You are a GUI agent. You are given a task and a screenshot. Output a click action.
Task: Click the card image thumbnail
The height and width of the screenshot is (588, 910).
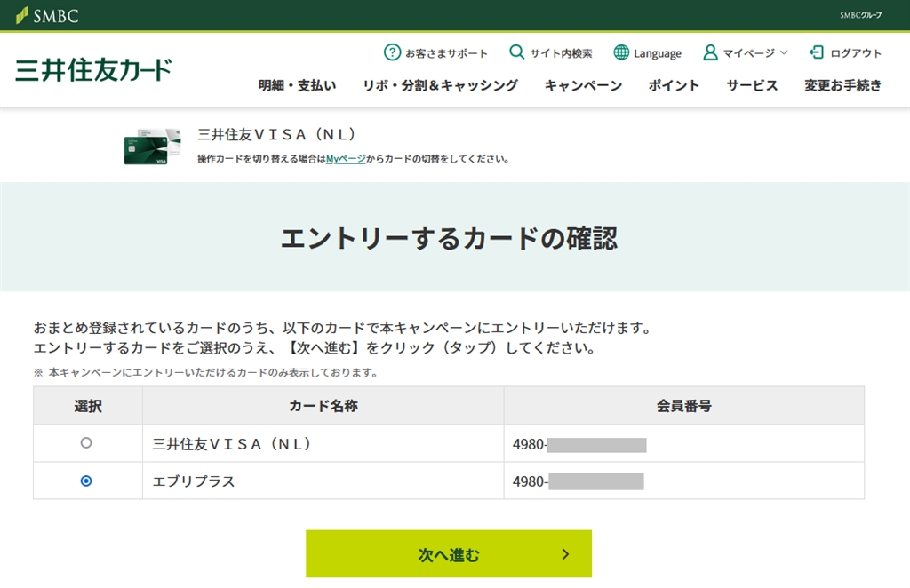pos(152,147)
